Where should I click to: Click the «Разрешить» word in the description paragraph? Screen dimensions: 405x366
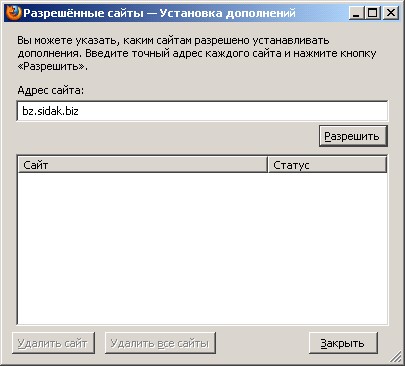52,66
